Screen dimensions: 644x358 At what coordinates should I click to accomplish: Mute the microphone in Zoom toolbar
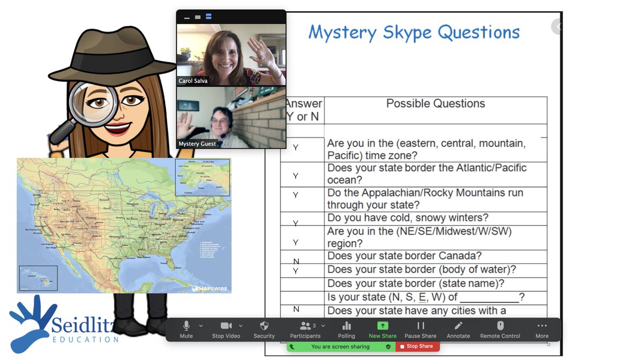186,329
